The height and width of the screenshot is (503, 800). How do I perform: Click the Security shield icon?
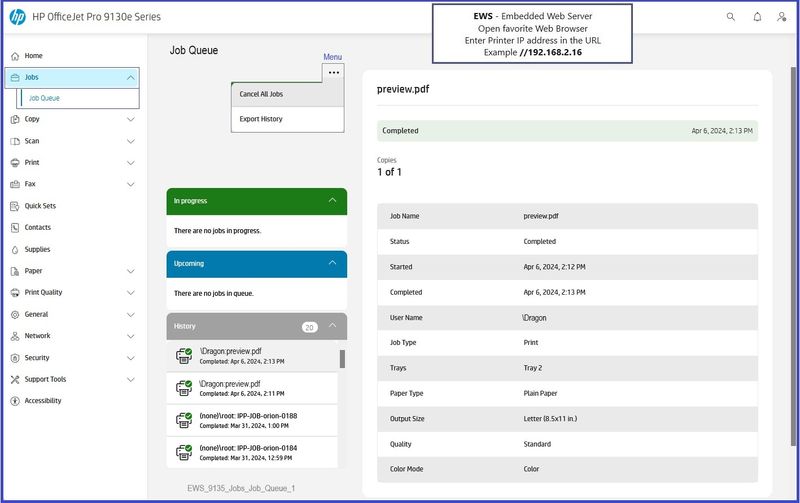[15, 358]
